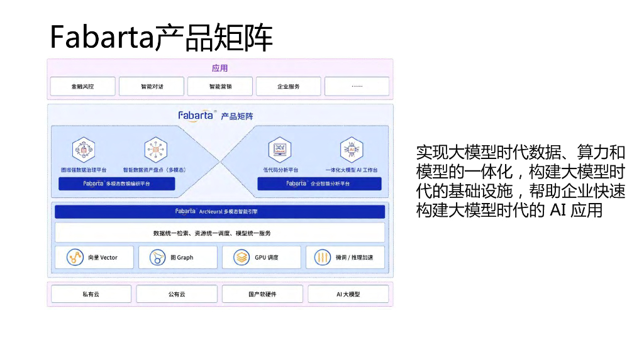644x362 pixels.
Task: Select the 国产软硬件 box
Action: (x=262, y=294)
